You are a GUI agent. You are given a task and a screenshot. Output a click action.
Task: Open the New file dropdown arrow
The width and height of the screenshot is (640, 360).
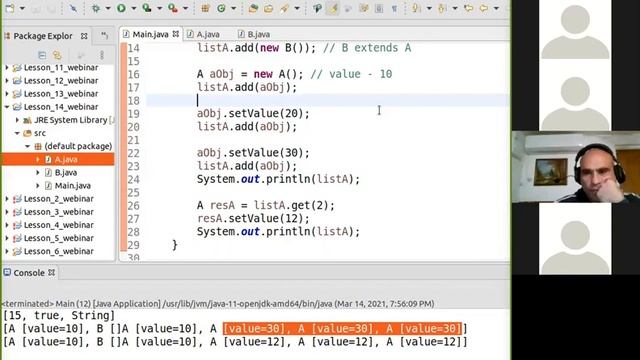point(22,8)
